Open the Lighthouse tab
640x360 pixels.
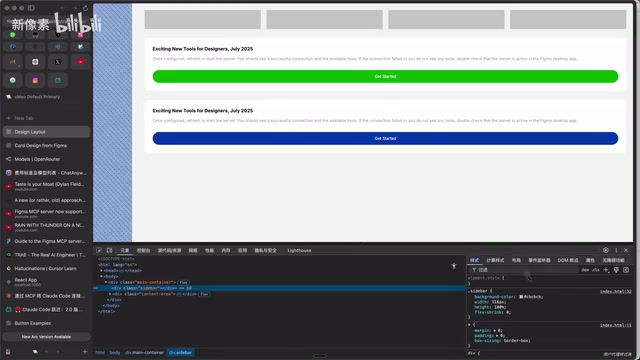[x=299, y=250]
